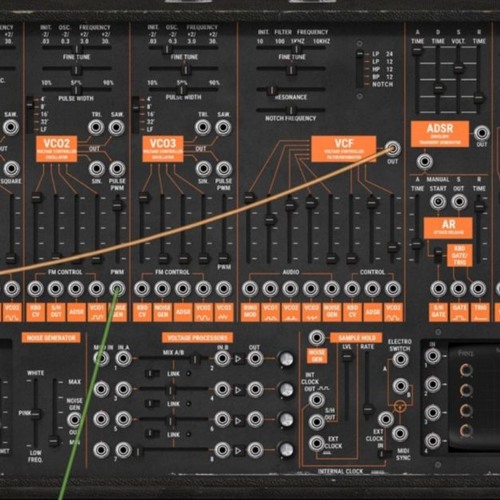The width and height of the screenshot is (500, 500).
Task: Click the Noise Generator output jack
Action: click(75, 420)
